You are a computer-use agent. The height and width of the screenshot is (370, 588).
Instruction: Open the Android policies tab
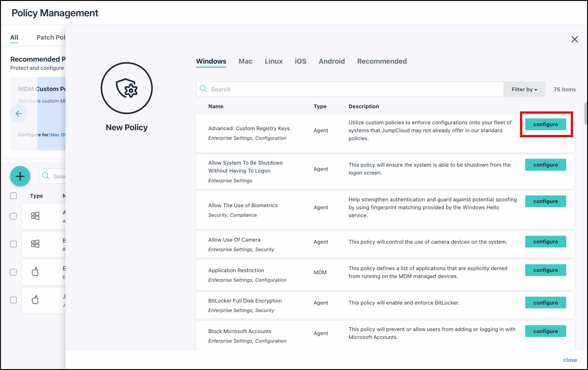pos(332,61)
